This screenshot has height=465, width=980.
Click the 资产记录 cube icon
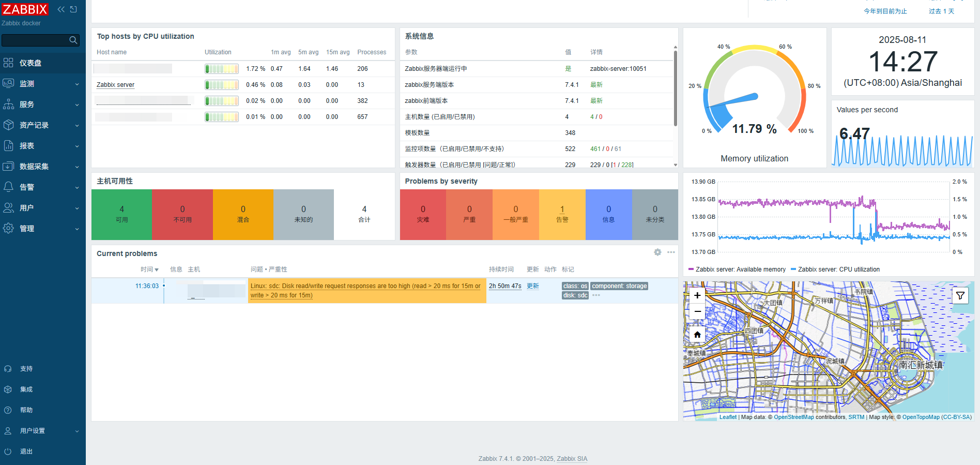point(8,125)
